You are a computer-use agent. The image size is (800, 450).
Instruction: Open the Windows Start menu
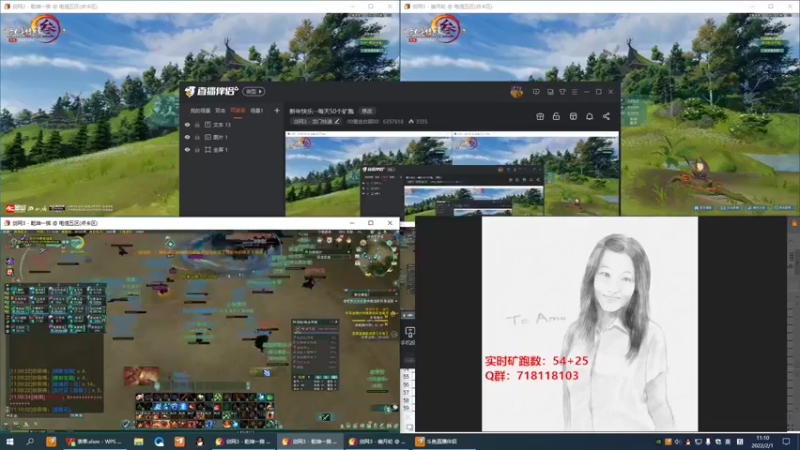click(10, 441)
